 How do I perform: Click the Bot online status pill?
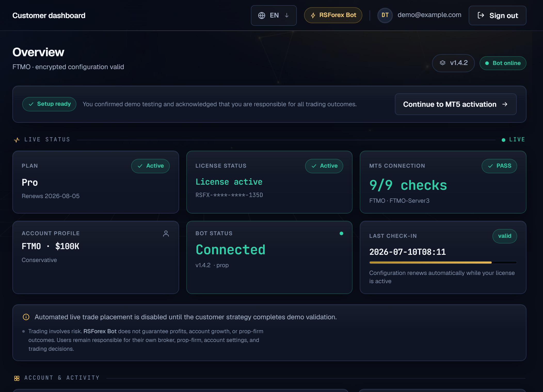tap(503, 63)
